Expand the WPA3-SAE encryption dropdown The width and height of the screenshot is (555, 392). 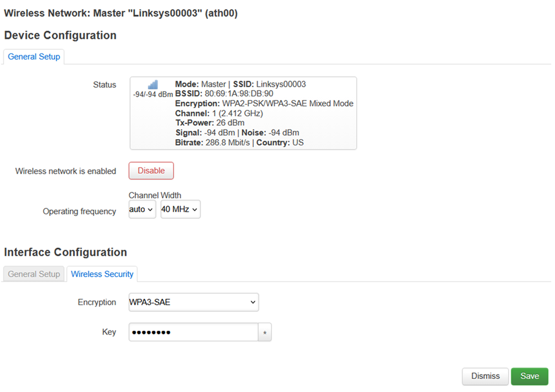194,302
